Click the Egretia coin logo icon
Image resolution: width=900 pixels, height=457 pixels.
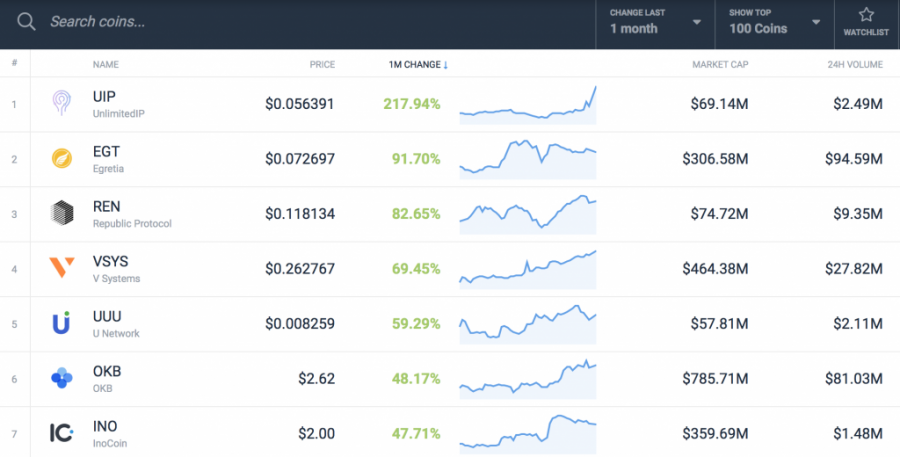[x=62, y=158]
